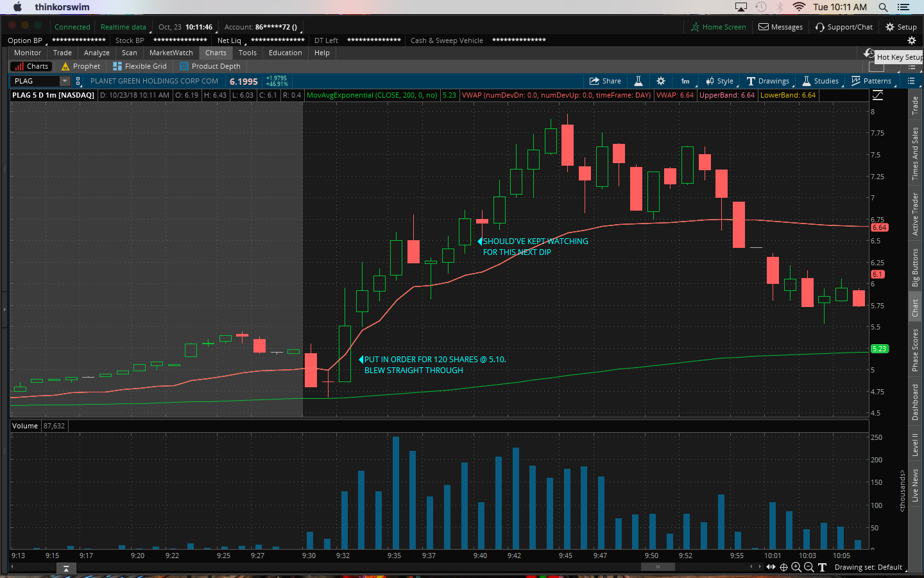Click the MovAvgExponential study label

click(x=372, y=95)
